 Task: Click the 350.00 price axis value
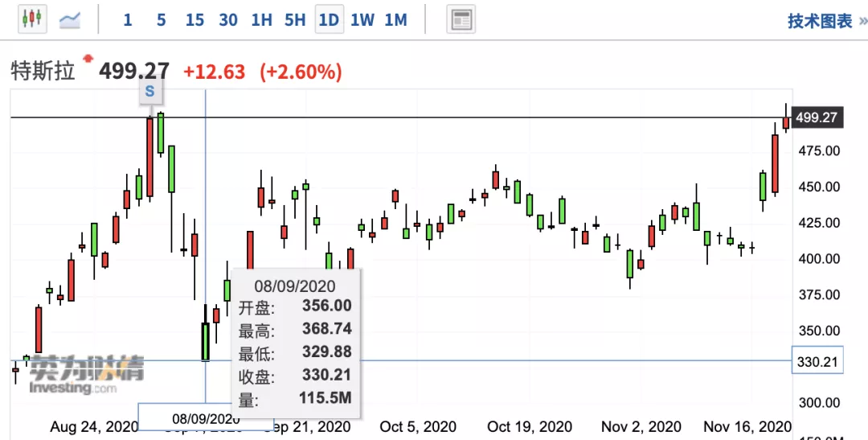coord(818,331)
